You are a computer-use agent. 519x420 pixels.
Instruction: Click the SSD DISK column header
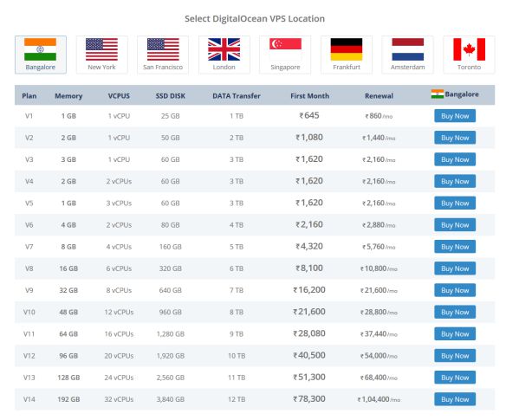(x=171, y=96)
